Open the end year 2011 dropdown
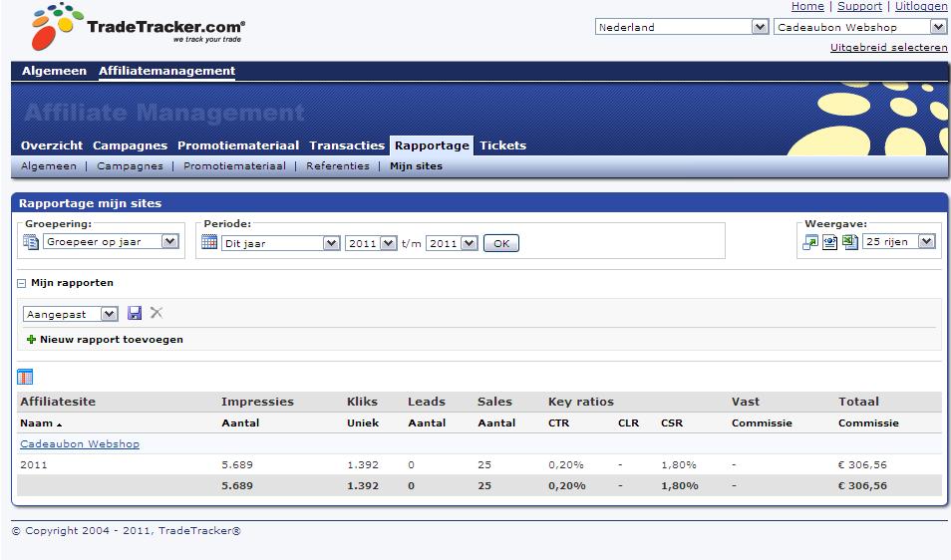 (452, 244)
